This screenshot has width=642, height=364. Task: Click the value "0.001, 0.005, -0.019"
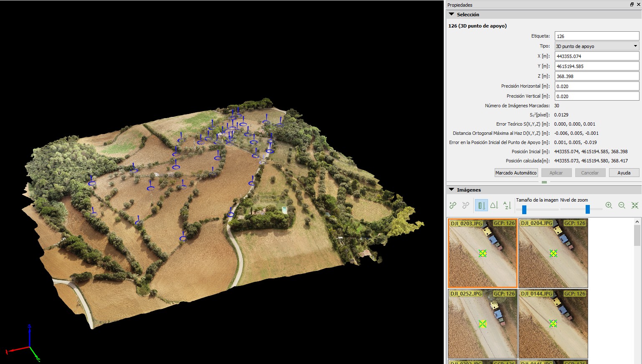[576, 142]
